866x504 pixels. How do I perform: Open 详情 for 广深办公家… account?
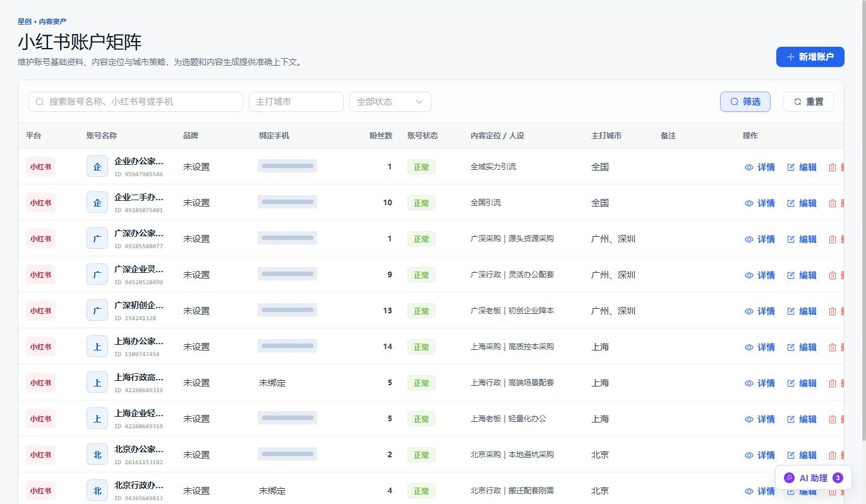760,239
